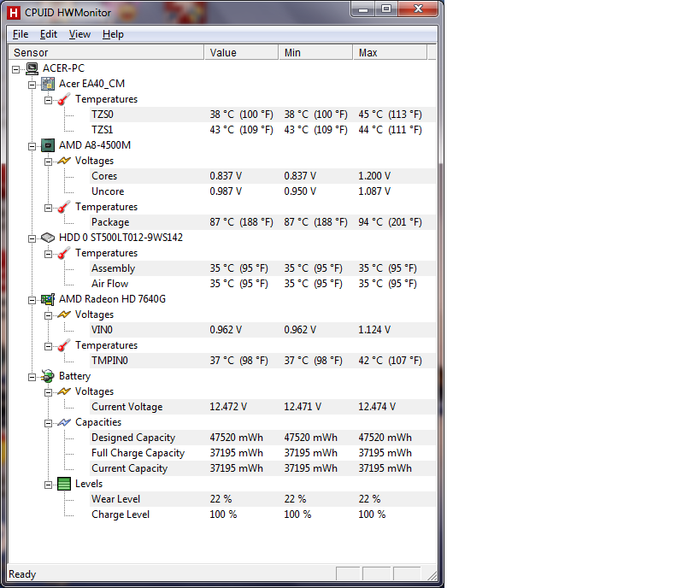Image resolution: width=700 pixels, height=588 pixels.
Task: Click the Sensor column header
Action: (x=106, y=52)
